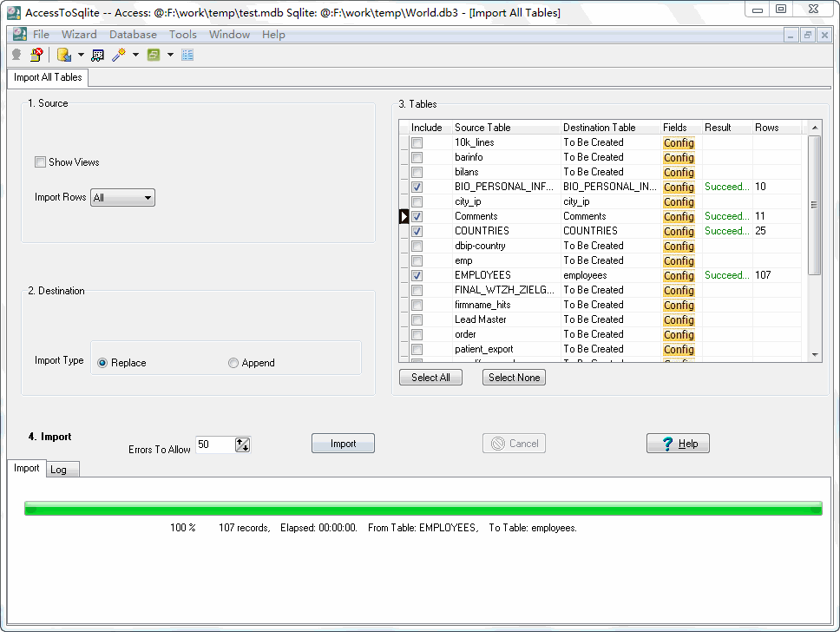
Task: Click the Source Table column header
Action: (x=506, y=128)
